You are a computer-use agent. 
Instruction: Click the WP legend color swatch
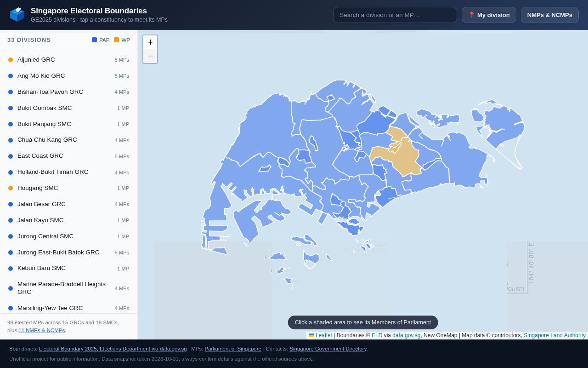click(x=116, y=40)
